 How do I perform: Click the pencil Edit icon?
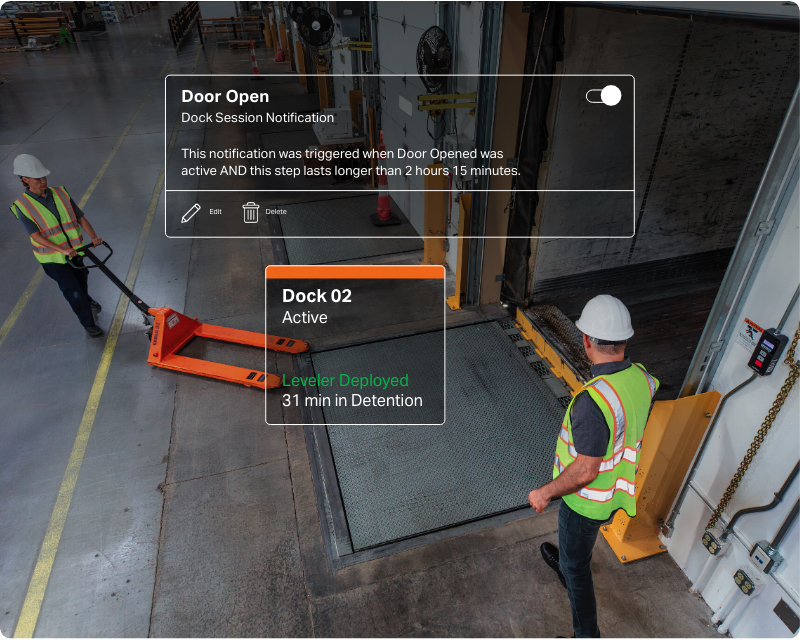point(191,212)
